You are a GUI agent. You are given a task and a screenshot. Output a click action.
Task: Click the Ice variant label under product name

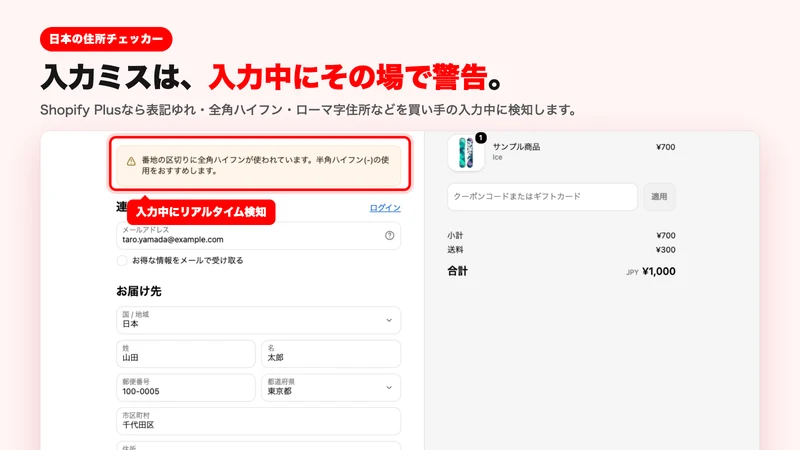click(497, 158)
